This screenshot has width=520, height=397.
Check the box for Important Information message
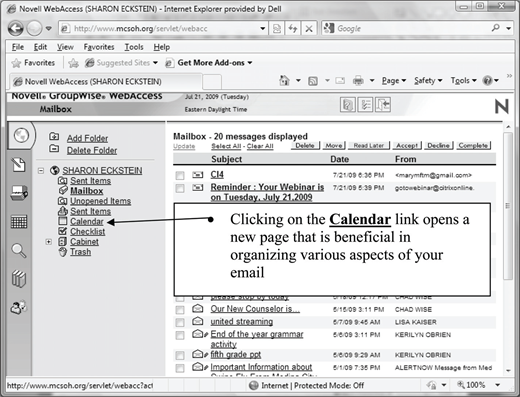[180, 368]
